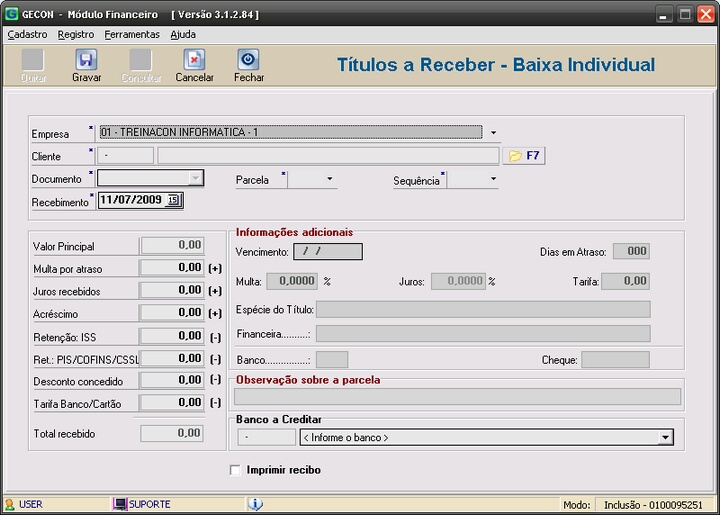Click the Tarifa Banco/Cartão value field
The height and width of the screenshot is (515, 720).
(x=172, y=403)
